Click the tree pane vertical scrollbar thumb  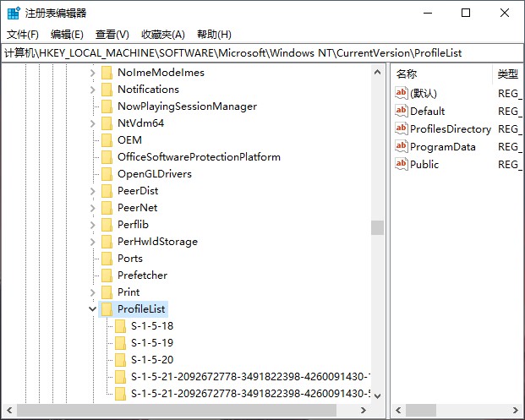point(377,227)
